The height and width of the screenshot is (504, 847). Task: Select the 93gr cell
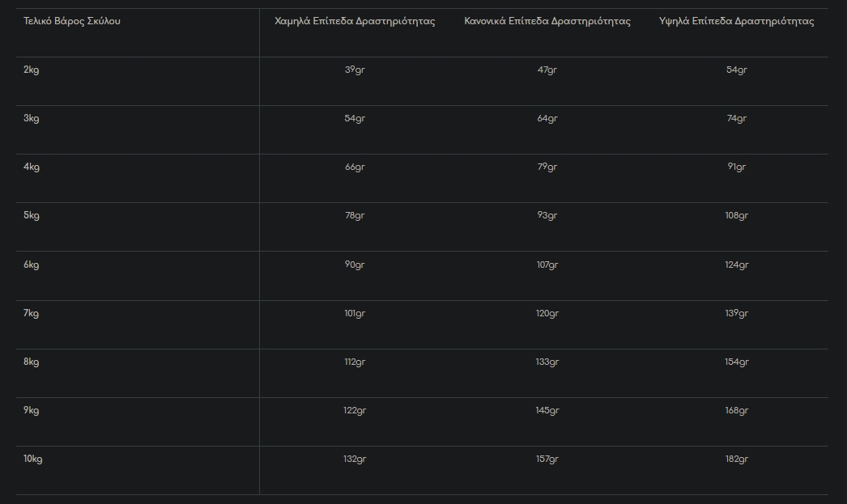[x=547, y=216]
